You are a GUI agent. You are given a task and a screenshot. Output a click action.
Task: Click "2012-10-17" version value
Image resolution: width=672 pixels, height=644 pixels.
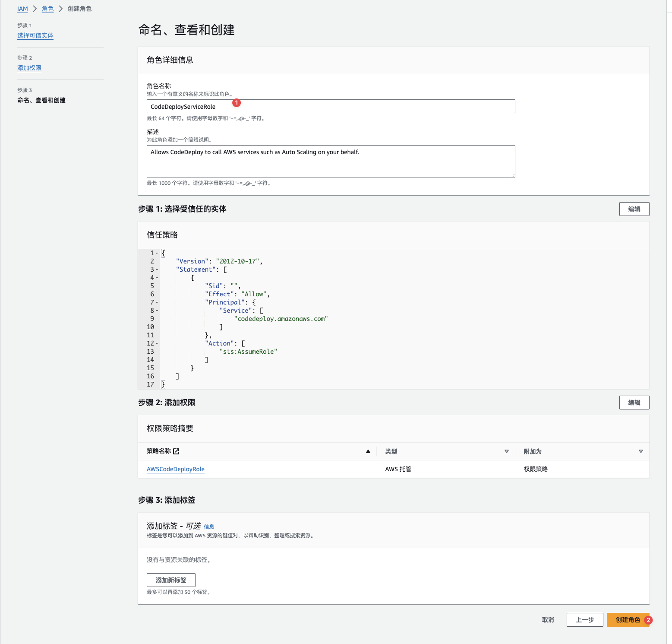(237, 261)
